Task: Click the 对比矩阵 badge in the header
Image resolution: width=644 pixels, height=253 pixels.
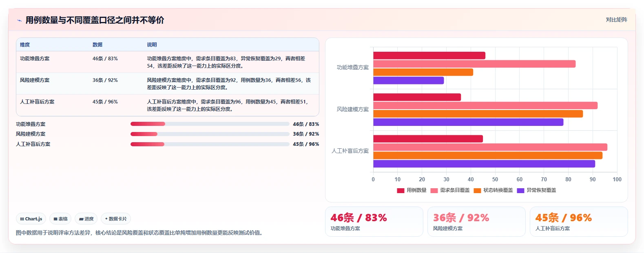Action: (x=616, y=20)
